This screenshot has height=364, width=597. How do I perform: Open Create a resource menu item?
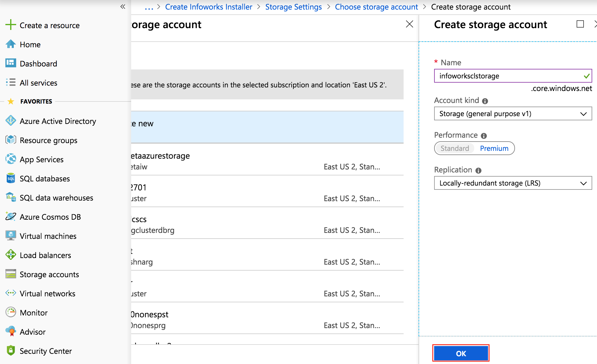[x=50, y=25]
